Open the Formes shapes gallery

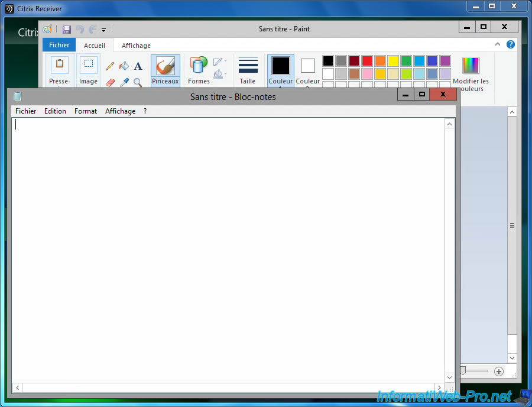point(199,70)
